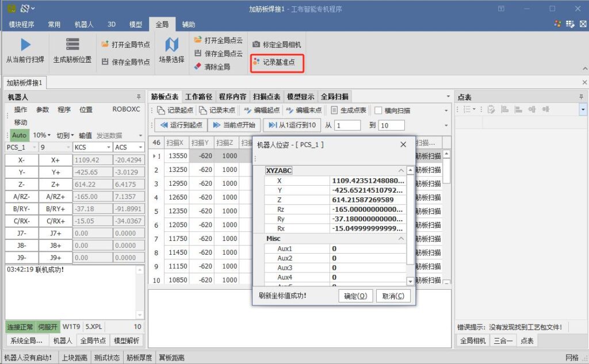The height and width of the screenshot is (364, 589).
Task: Click the 生成筋板位置 icon
Action: [x=72, y=45]
